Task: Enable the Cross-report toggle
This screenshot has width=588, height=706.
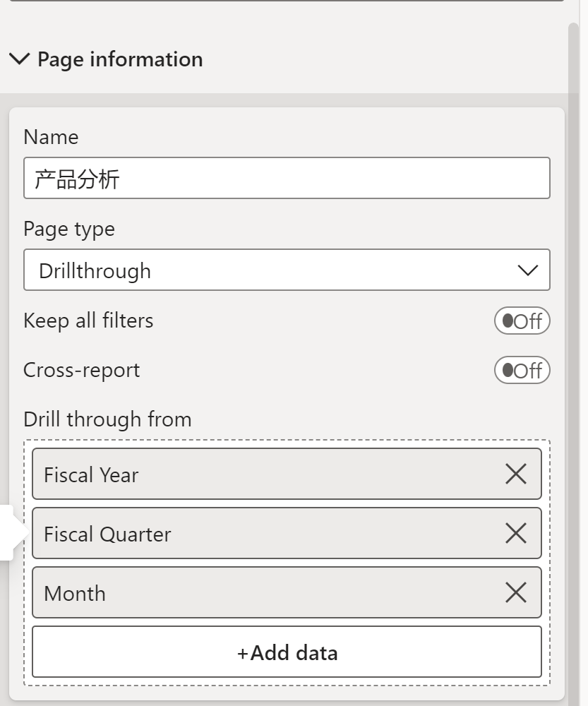Action: coord(522,371)
